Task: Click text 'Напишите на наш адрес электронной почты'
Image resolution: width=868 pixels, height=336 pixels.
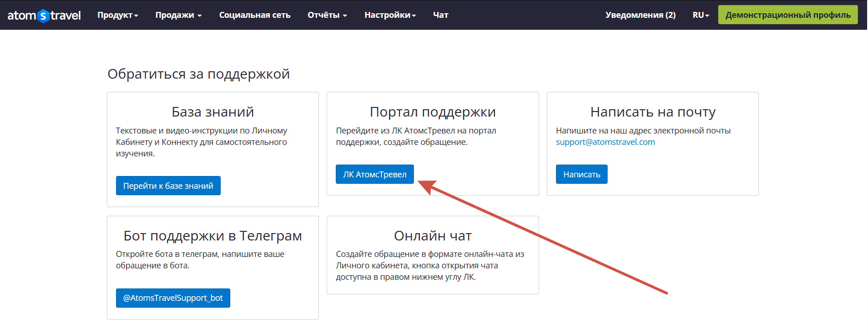Action: coord(643,131)
